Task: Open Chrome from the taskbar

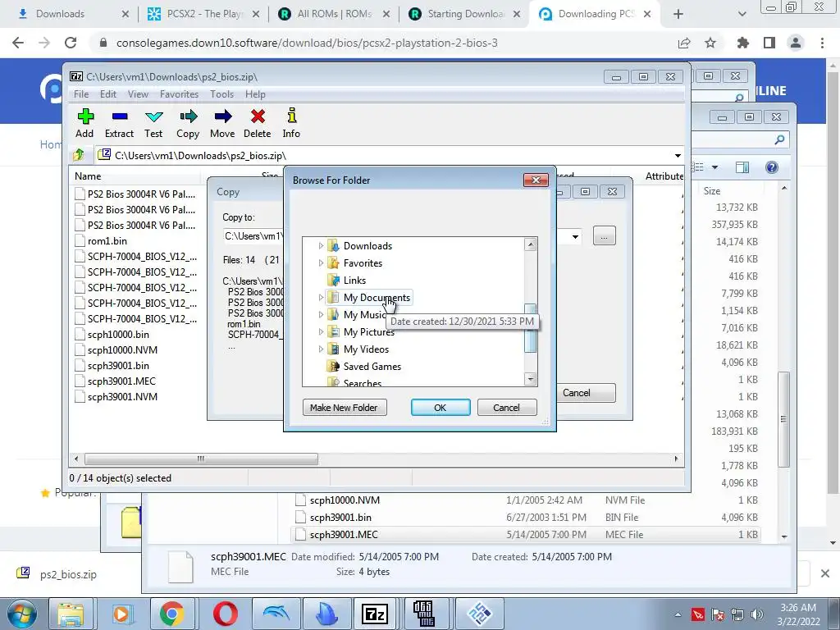Action: click(x=171, y=614)
